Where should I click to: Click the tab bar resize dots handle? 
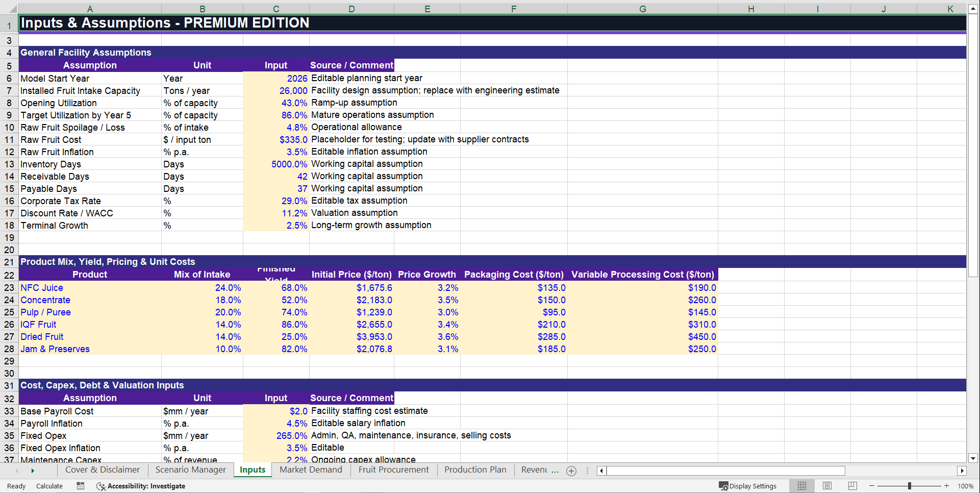point(587,471)
